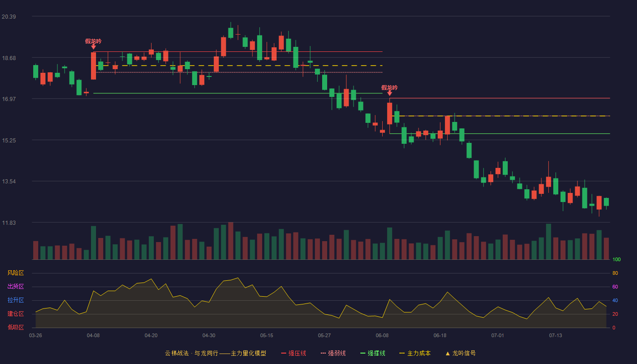Click the 低吸区 zone label

(15, 327)
